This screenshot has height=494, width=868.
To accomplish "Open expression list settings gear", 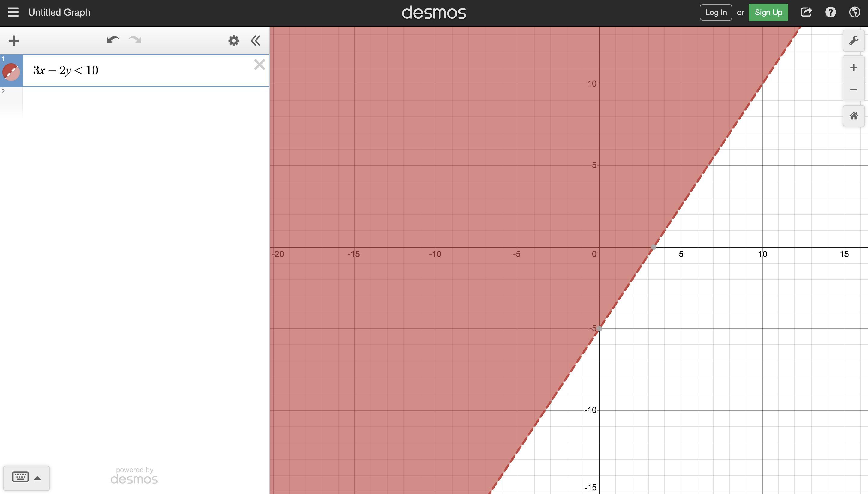I will (x=234, y=41).
